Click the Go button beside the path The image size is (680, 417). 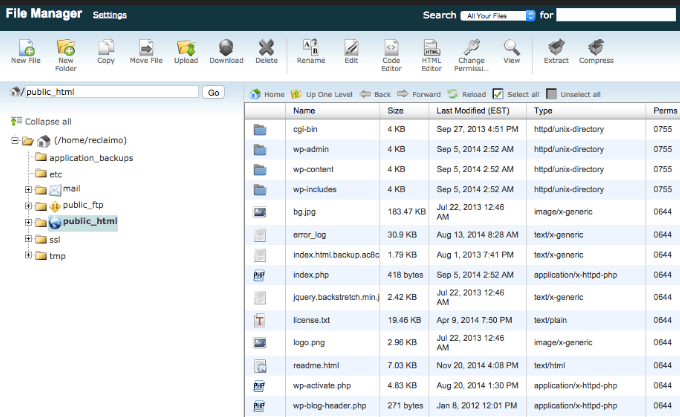coord(213,92)
